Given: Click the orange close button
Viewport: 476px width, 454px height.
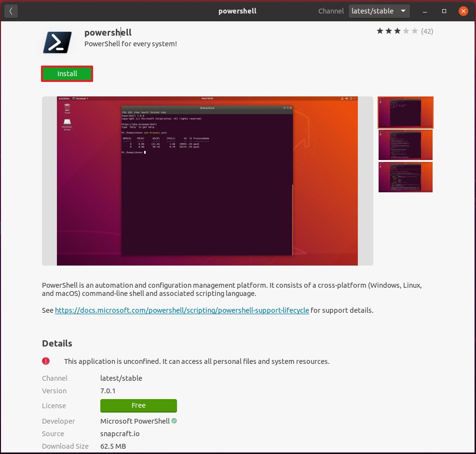Looking at the screenshot, I should (x=463, y=11).
